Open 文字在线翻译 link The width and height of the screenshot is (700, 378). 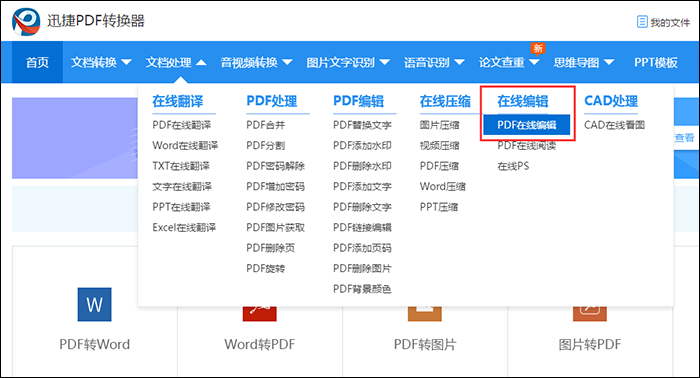(182, 187)
